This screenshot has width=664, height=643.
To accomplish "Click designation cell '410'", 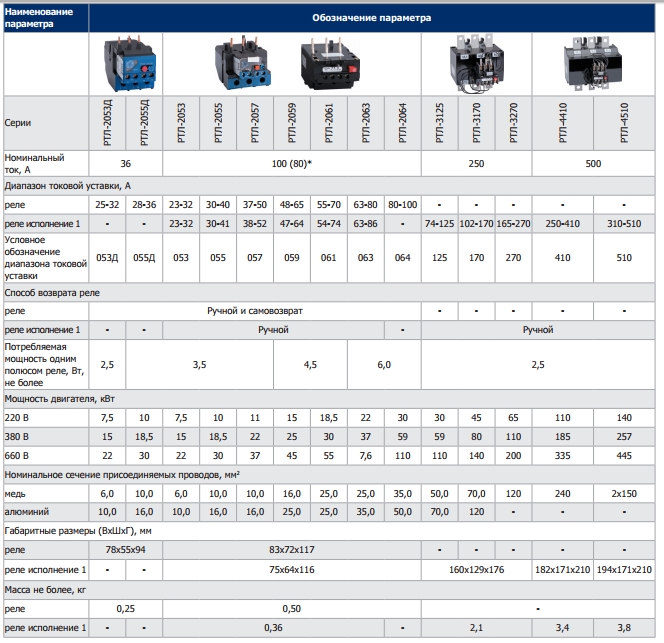I will (x=563, y=258).
